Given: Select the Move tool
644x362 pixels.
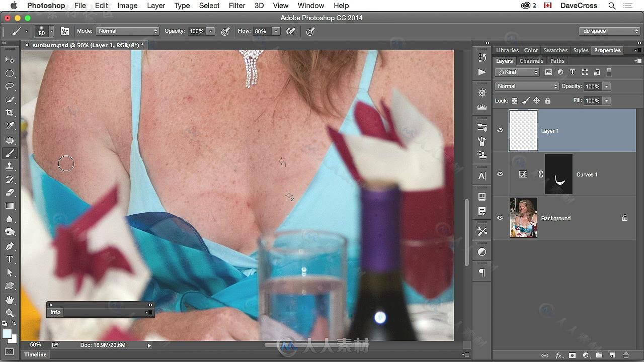Looking at the screenshot, I should [10, 60].
